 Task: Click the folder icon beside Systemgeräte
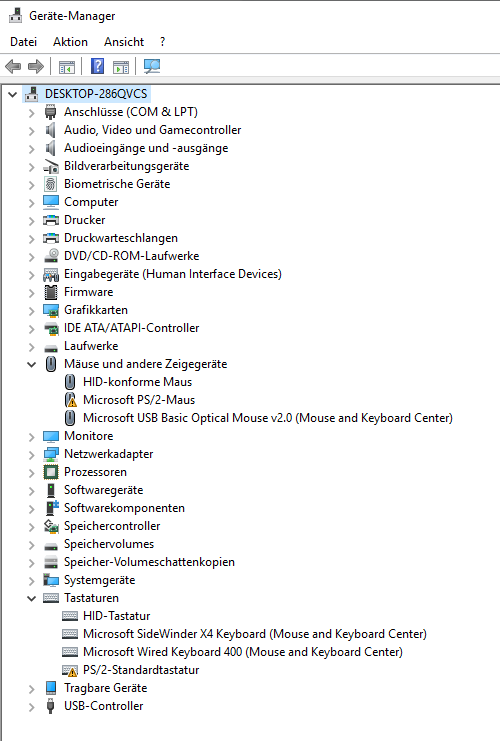[51, 580]
